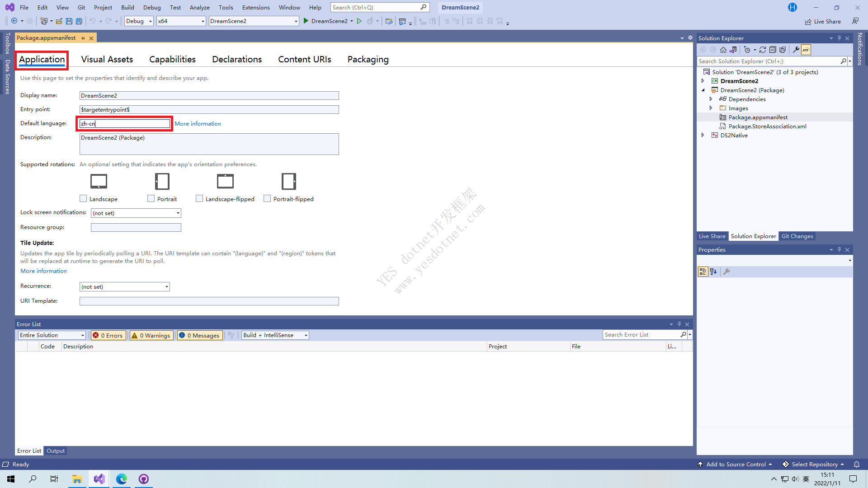Click the taskbar search magnifier icon
Image resolution: width=868 pixels, height=488 pixels.
[x=33, y=479]
